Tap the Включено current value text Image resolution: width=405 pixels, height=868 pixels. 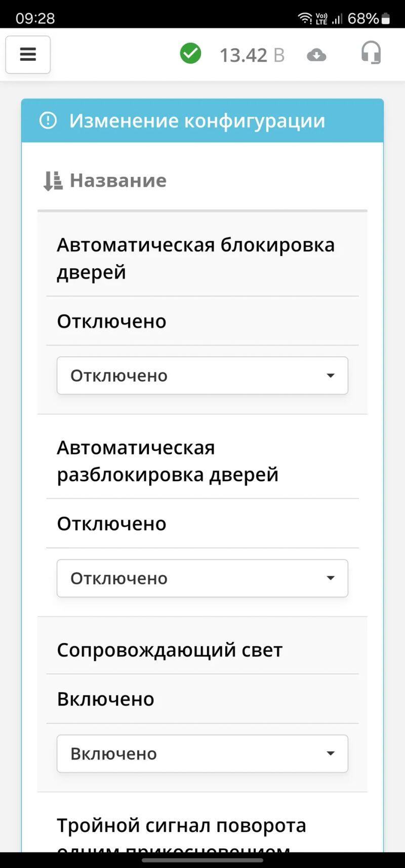(x=105, y=699)
